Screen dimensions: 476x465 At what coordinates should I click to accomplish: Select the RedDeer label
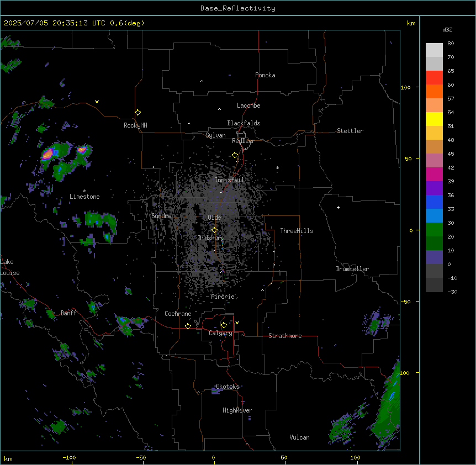[x=243, y=141]
